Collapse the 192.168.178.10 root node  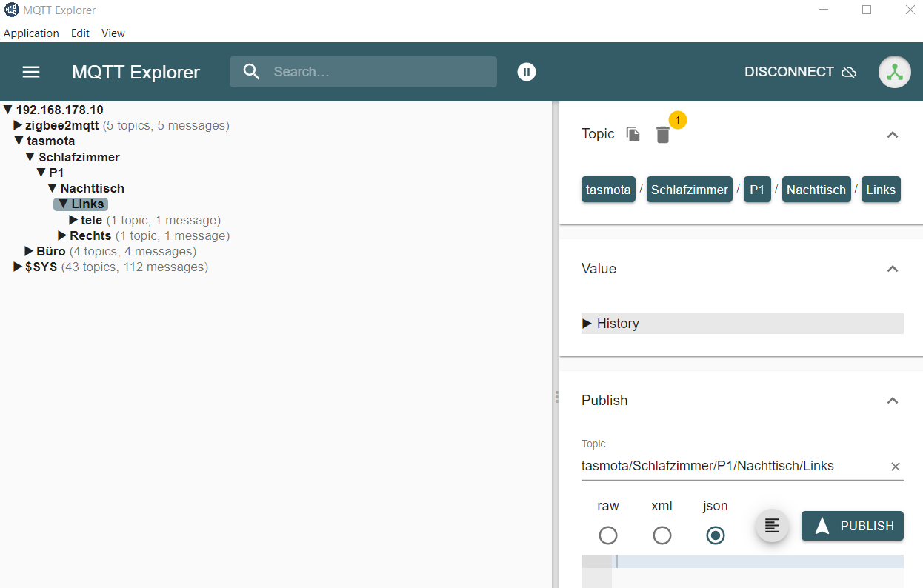coord(8,110)
